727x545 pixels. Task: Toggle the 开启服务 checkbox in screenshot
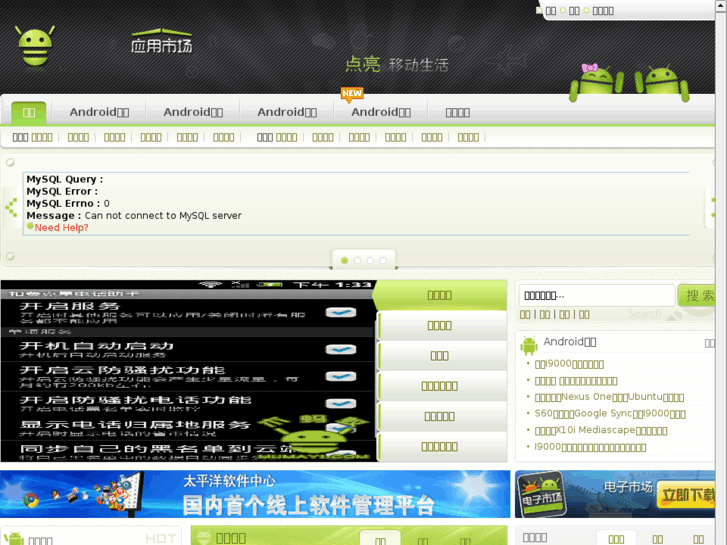click(x=341, y=313)
